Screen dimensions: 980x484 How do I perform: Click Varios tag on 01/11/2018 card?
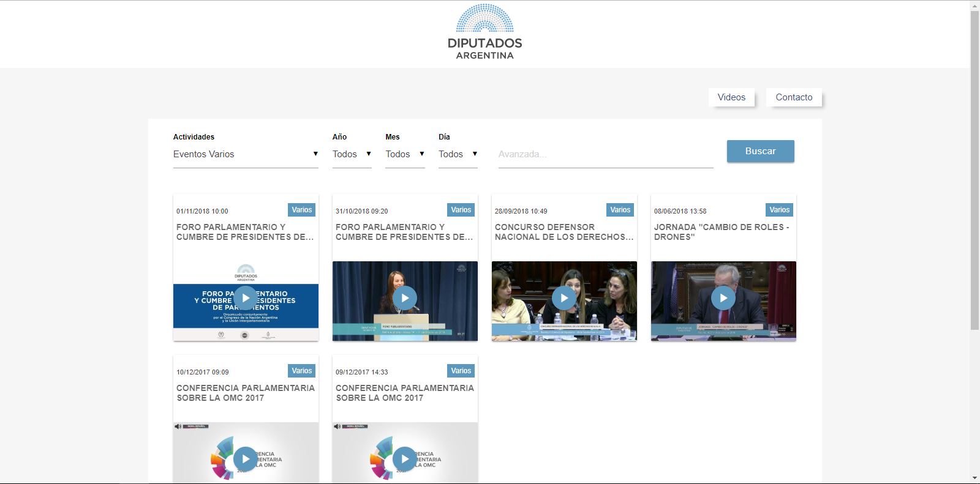click(x=302, y=210)
